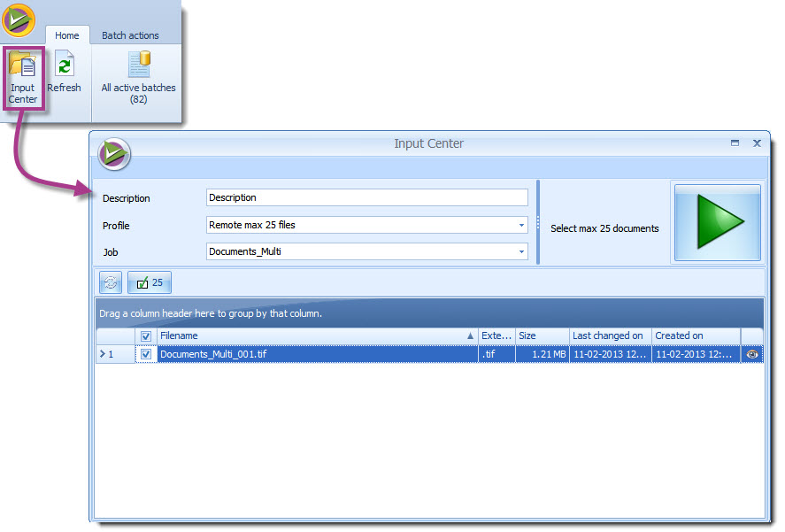Click the refresh file list toolbar icon

[111, 282]
